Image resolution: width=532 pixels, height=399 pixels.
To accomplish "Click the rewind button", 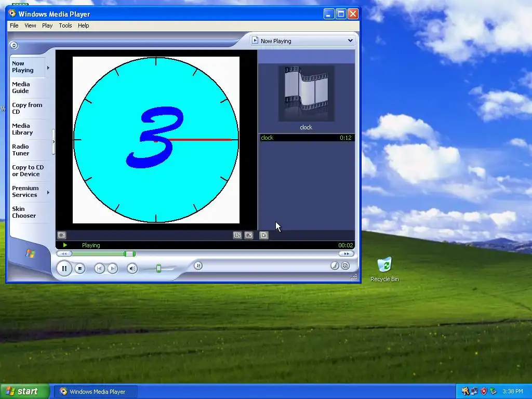I will tap(64, 254).
